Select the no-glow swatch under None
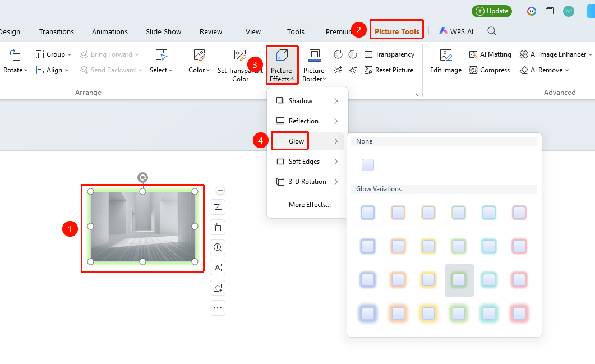The width and height of the screenshot is (595, 364). click(x=368, y=165)
